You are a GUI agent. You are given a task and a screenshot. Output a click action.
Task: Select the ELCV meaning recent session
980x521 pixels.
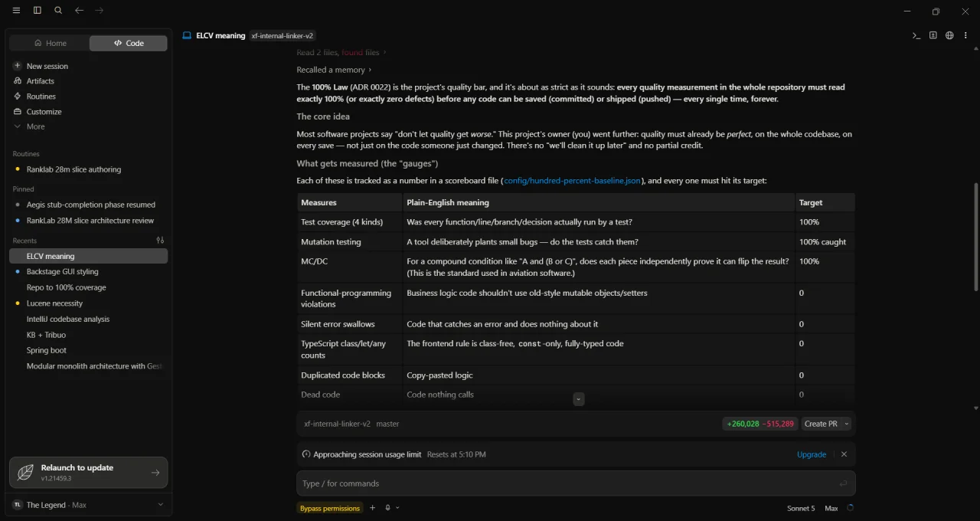(89, 256)
